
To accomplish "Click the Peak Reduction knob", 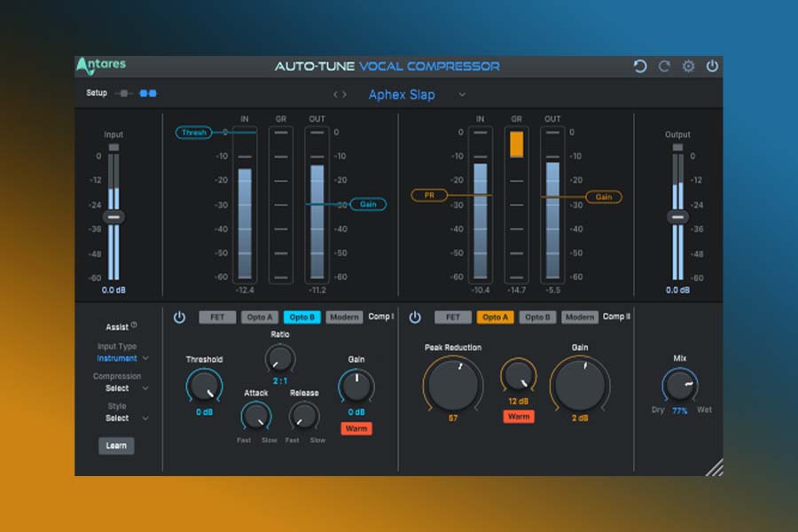I will [x=452, y=384].
